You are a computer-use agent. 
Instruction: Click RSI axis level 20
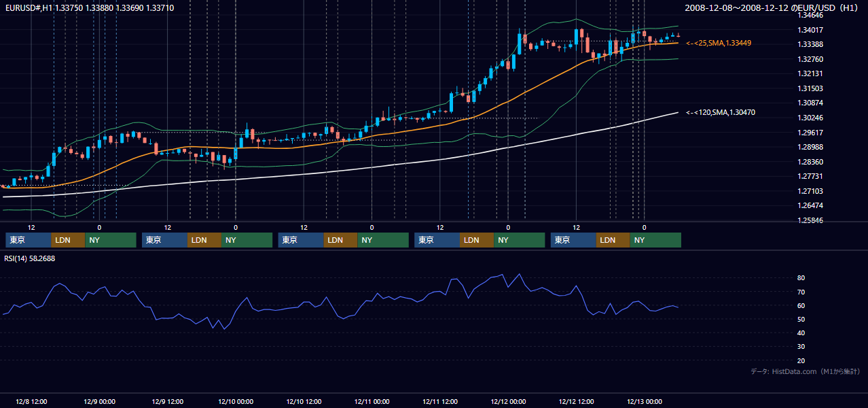(801, 360)
